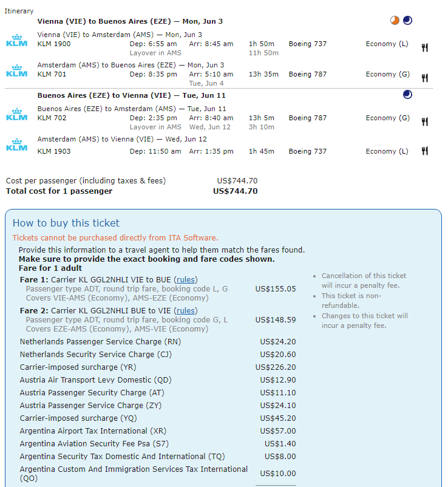Click Carrier-imposed surcharge (YR) line
The height and width of the screenshot is (487, 448).
pos(158,367)
